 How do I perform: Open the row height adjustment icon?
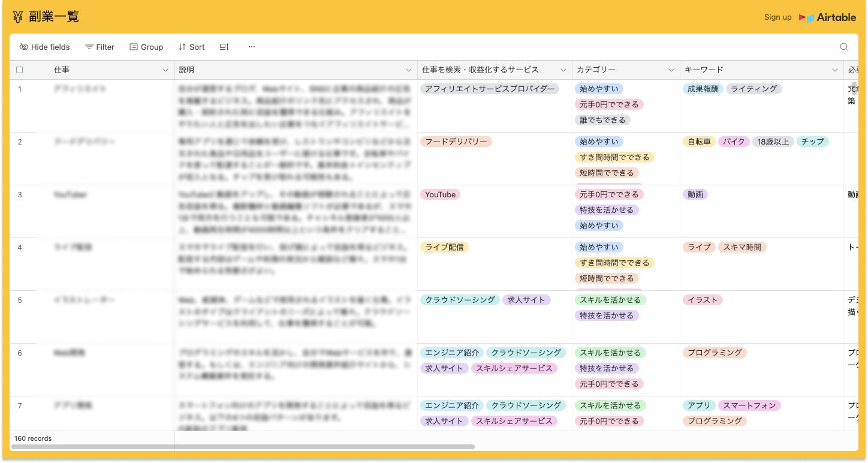tap(224, 47)
